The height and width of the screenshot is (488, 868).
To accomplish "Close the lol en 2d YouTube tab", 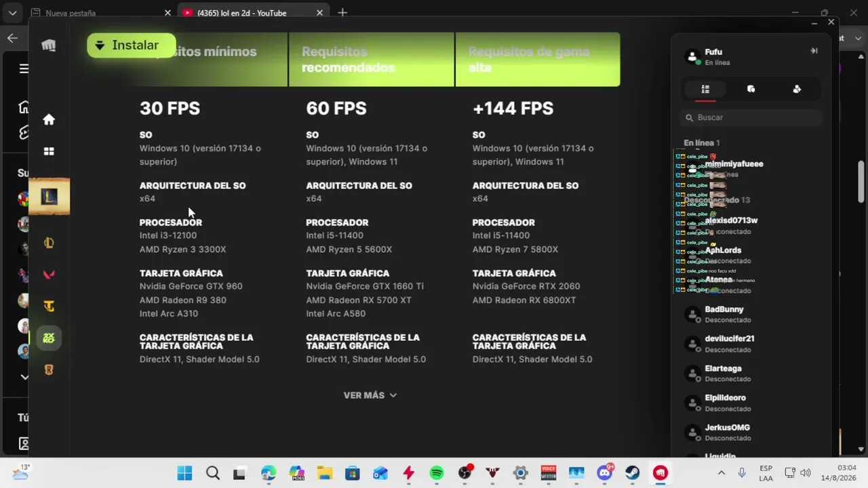I will point(320,13).
